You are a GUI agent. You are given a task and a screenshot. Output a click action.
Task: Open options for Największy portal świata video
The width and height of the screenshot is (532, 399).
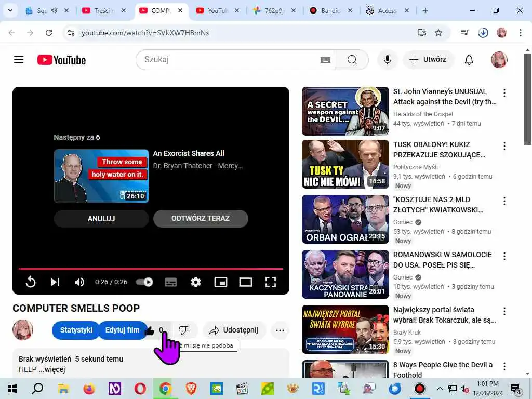(504, 311)
